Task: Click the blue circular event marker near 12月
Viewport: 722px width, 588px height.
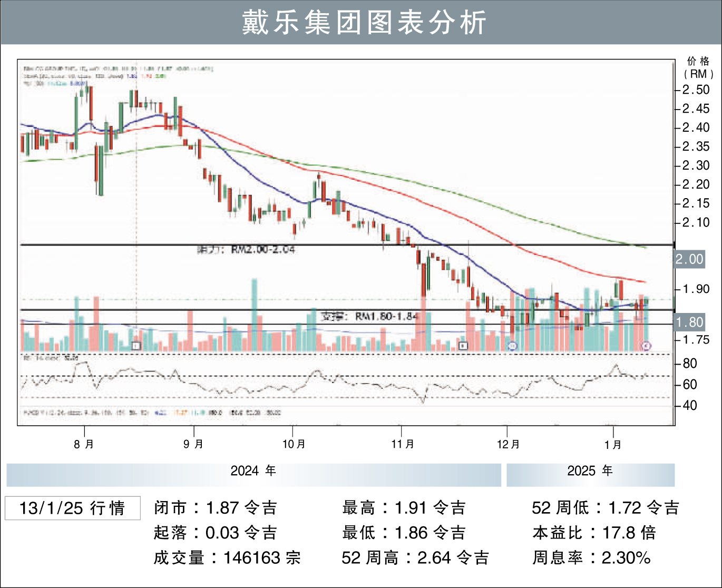Action: [x=512, y=346]
